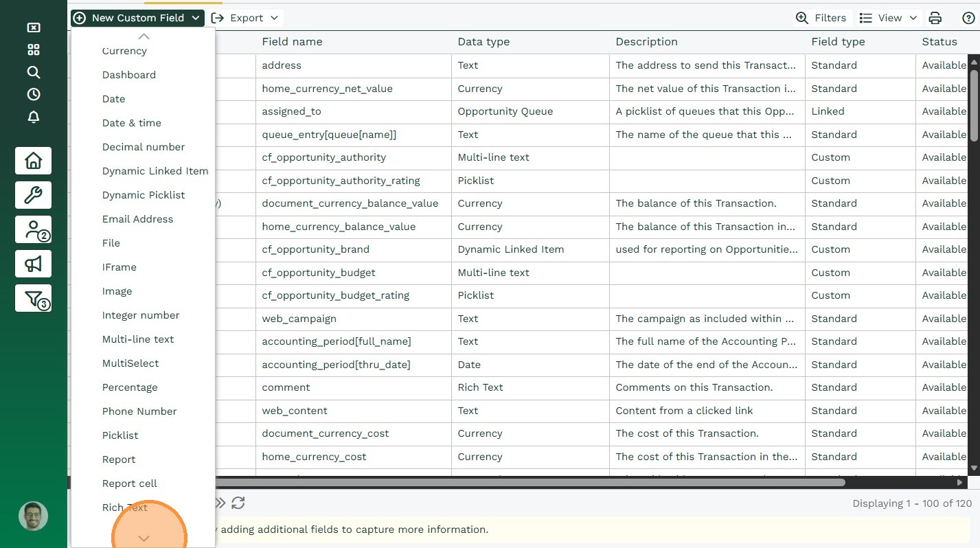Open the help question mark icon
Screen dimensions: 980x548
point(968,18)
